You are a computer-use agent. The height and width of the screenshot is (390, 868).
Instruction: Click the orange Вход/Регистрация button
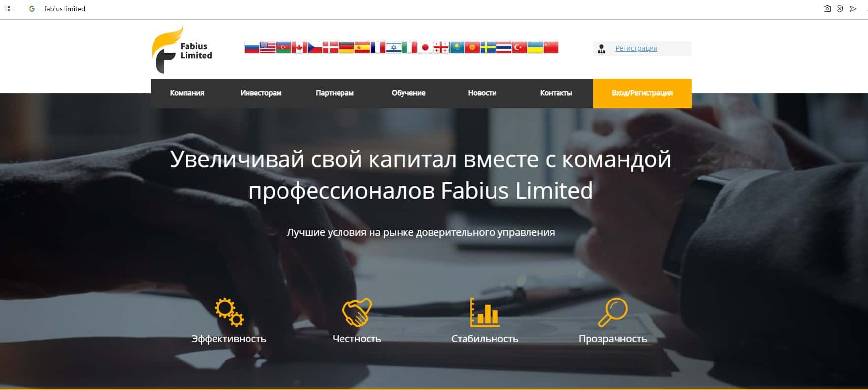[642, 93]
